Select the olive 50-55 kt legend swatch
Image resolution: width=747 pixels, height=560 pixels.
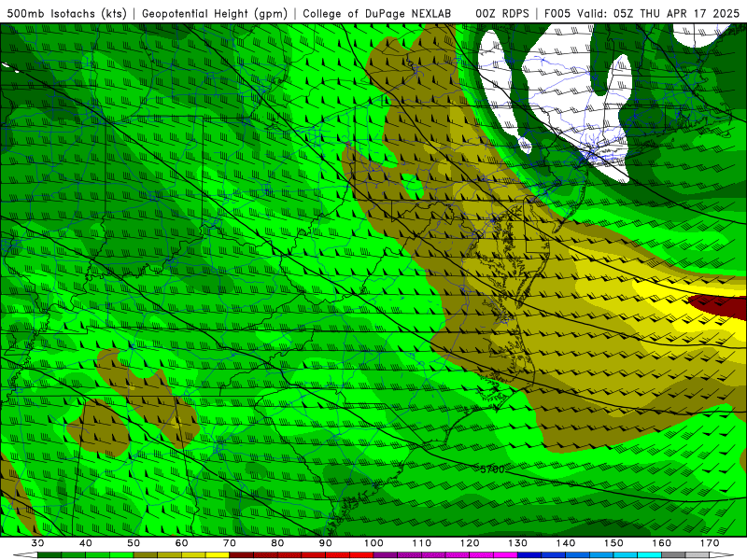click(x=146, y=554)
